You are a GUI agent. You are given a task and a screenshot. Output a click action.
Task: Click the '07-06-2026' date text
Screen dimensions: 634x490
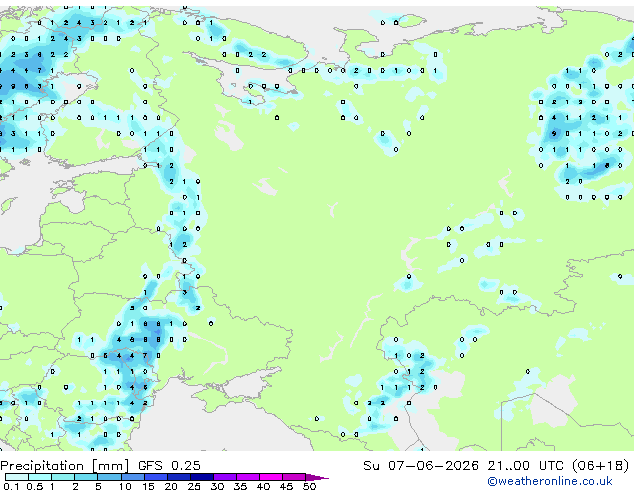click(x=433, y=466)
